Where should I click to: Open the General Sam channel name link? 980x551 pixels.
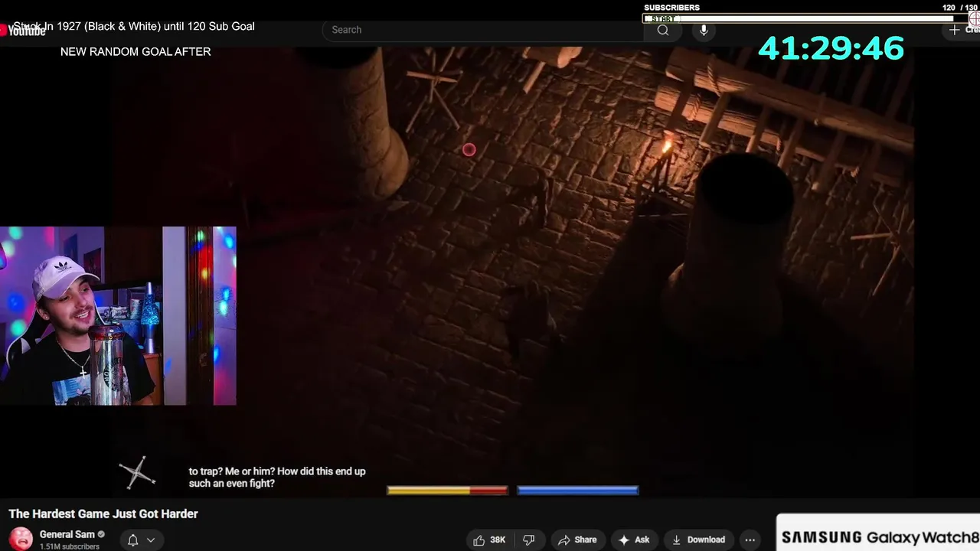tap(67, 534)
